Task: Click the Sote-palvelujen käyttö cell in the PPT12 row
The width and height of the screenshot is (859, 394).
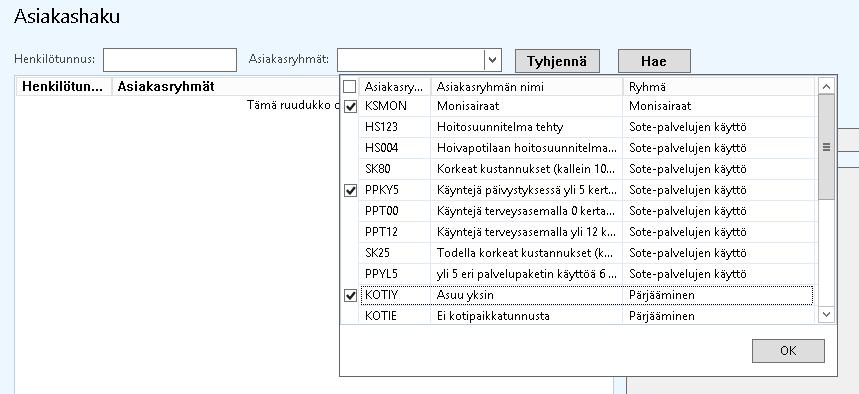Action: [719, 232]
